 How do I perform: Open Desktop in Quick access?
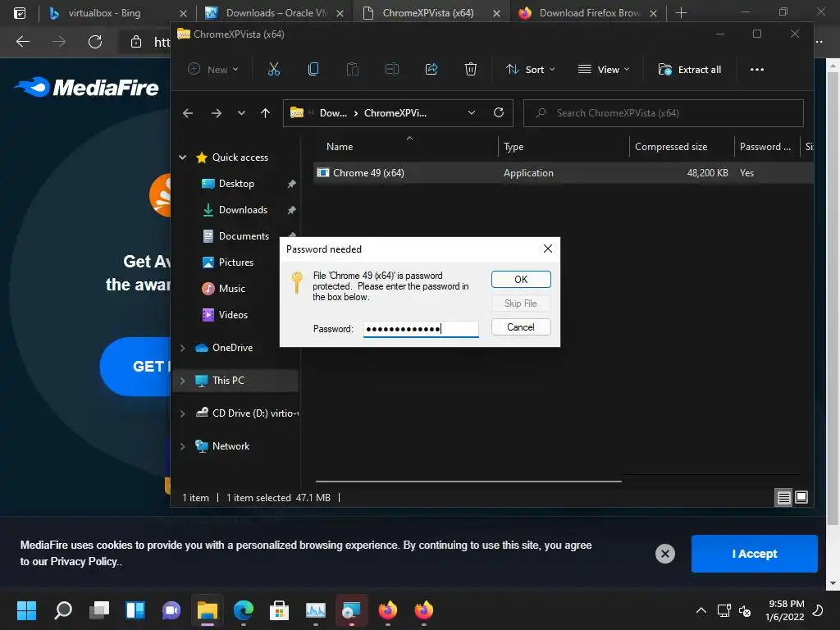[236, 184]
